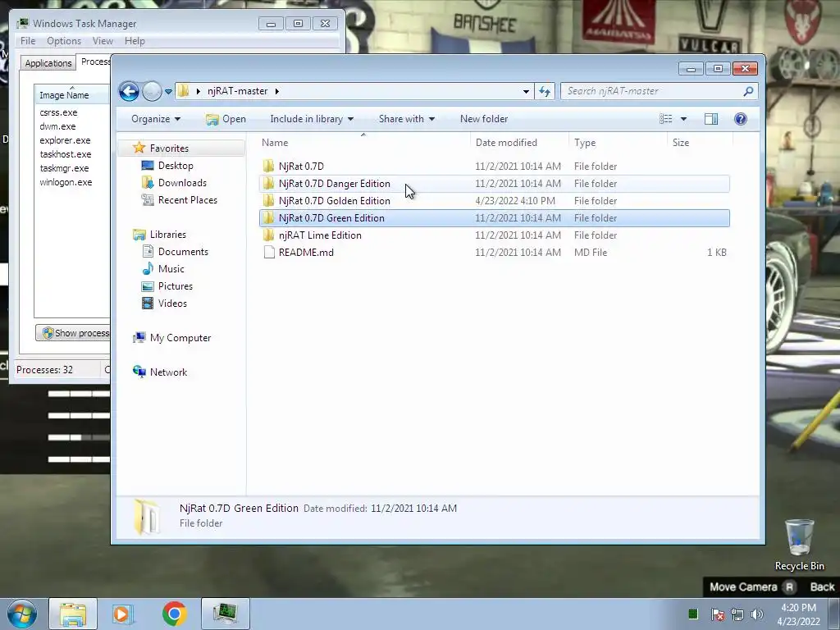Select Recent Places in Favorites
The height and width of the screenshot is (630, 840).
tap(179, 200)
